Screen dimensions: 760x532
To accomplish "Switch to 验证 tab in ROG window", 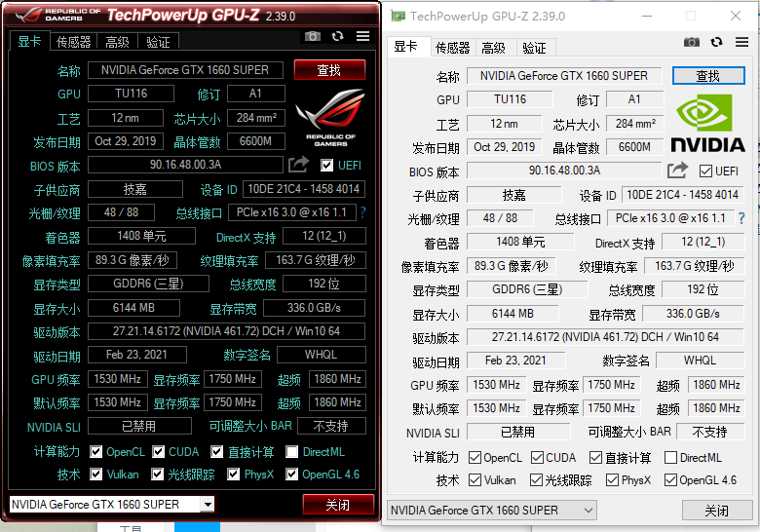I will 159,42.
